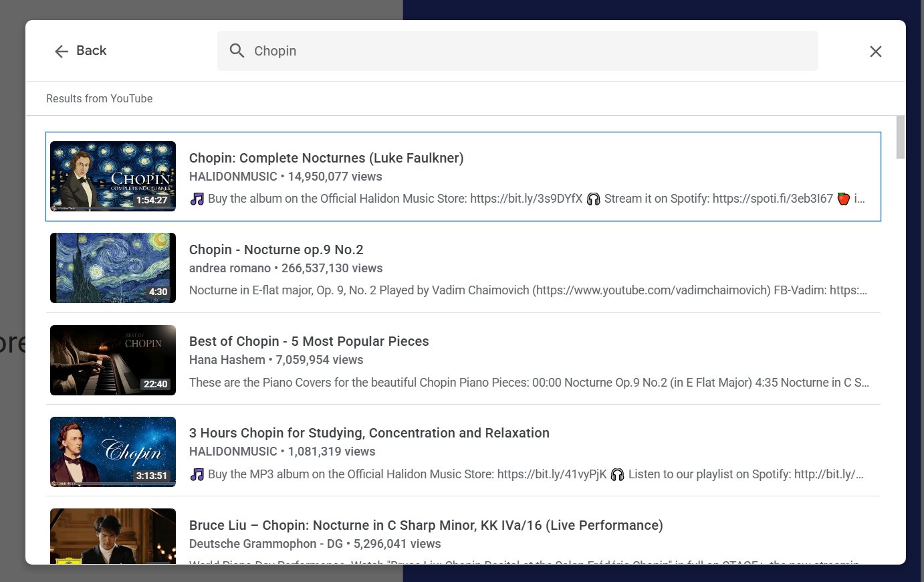Open 3 Hours Chopin for Studying title

tap(369, 433)
